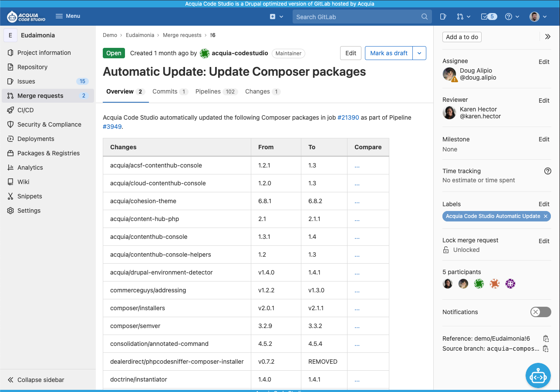Edit the Lock merge request setting
560x392 pixels.
pyautogui.click(x=544, y=241)
